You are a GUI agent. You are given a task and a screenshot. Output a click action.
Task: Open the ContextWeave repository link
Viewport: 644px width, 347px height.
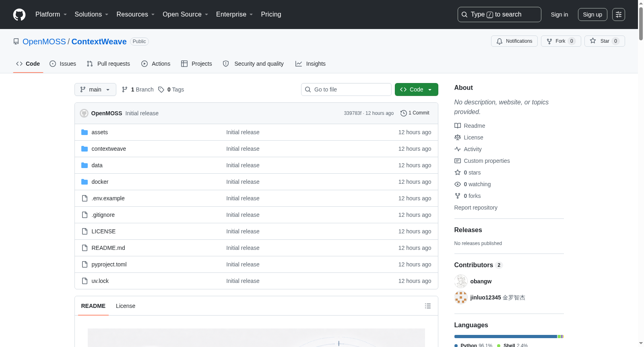(99, 42)
